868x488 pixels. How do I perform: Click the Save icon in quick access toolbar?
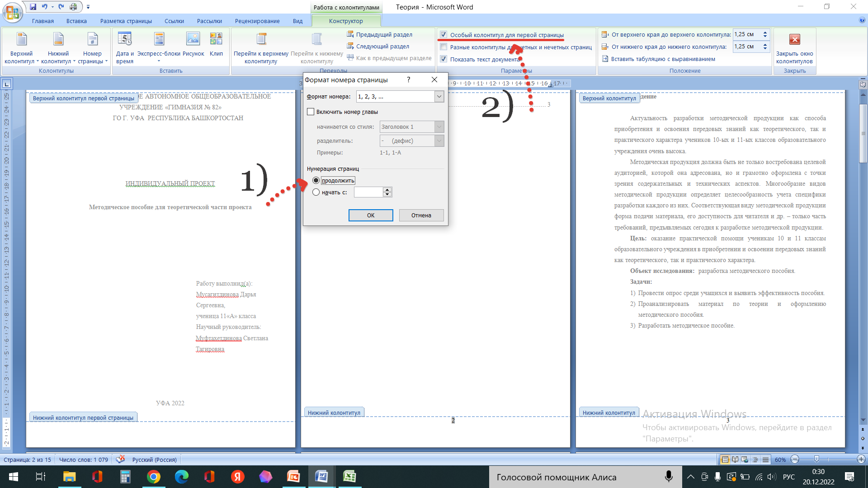pyautogui.click(x=33, y=7)
